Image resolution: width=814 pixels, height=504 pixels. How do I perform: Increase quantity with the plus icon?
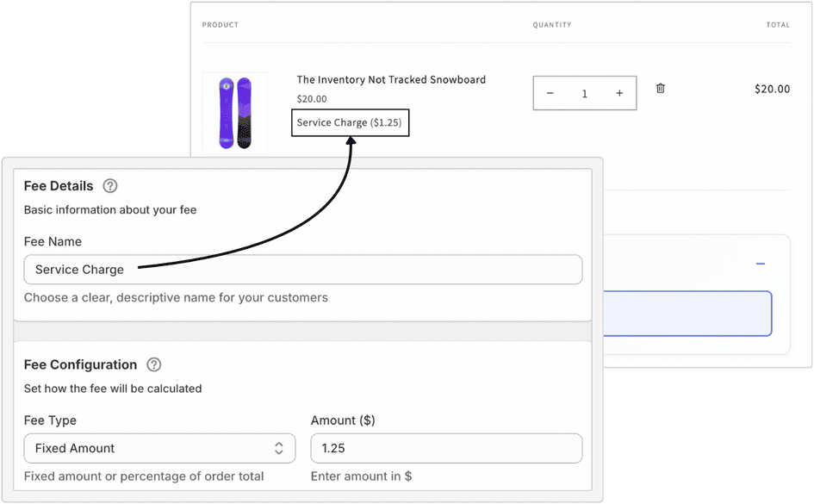619,92
